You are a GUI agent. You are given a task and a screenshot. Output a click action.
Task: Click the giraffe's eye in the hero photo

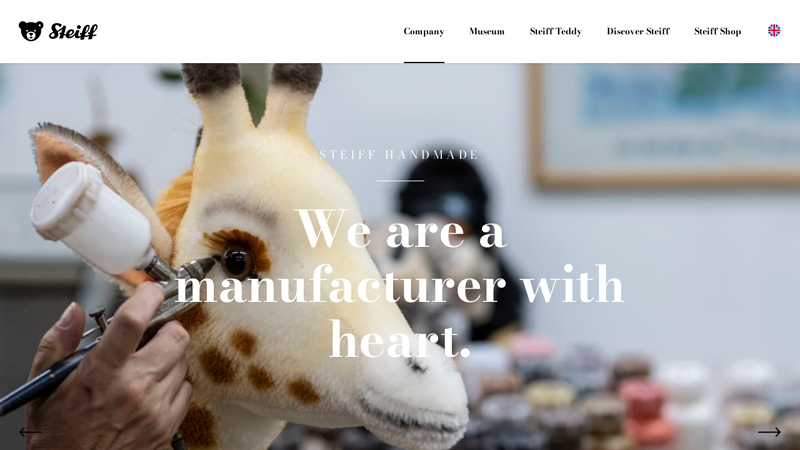coord(238,262)
